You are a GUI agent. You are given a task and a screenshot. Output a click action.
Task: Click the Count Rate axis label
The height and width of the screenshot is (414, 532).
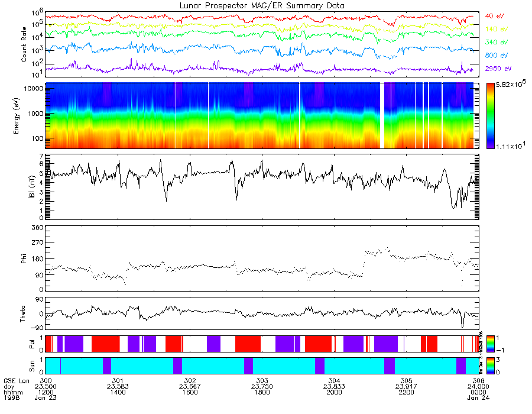click(24, 44)
